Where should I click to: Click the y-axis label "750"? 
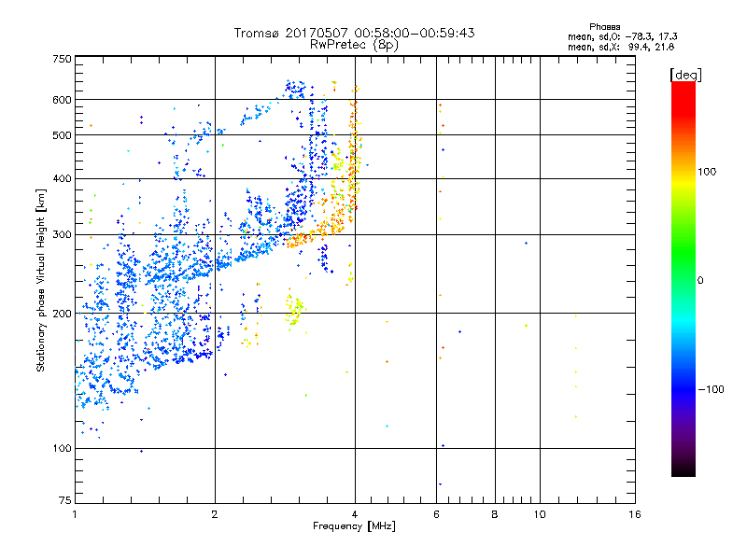click(x=62, y=59)
